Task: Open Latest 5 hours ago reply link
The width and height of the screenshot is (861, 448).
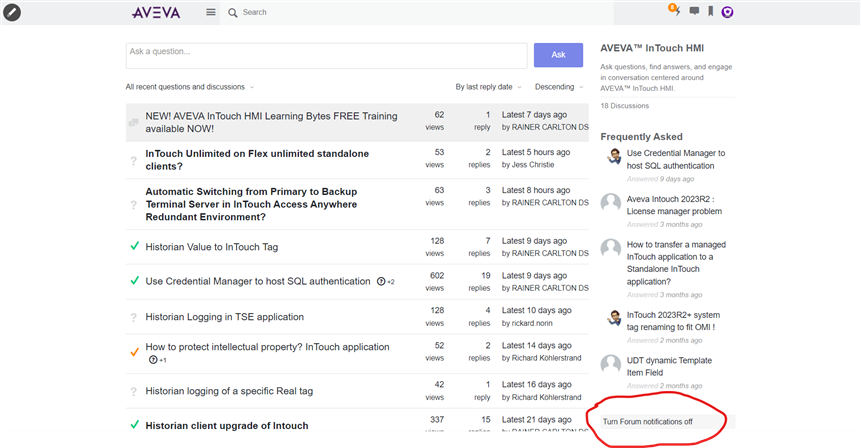Action: pos(536,152)
